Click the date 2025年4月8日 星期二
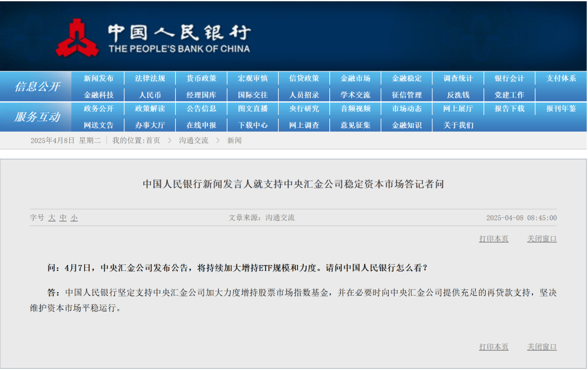 (66, 140)
